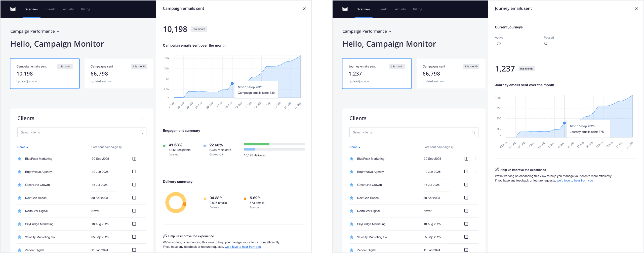Click search magnifier icon in left window

(141, 132)
